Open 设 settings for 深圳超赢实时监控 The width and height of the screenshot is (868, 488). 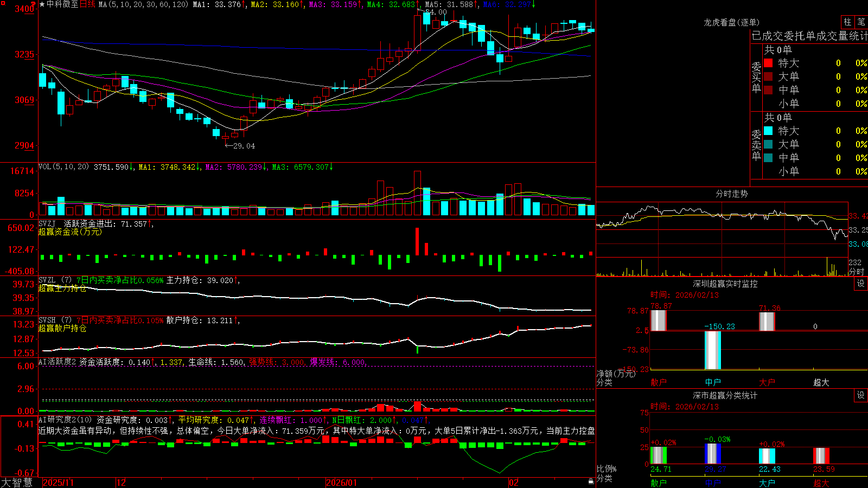(861, 284)
